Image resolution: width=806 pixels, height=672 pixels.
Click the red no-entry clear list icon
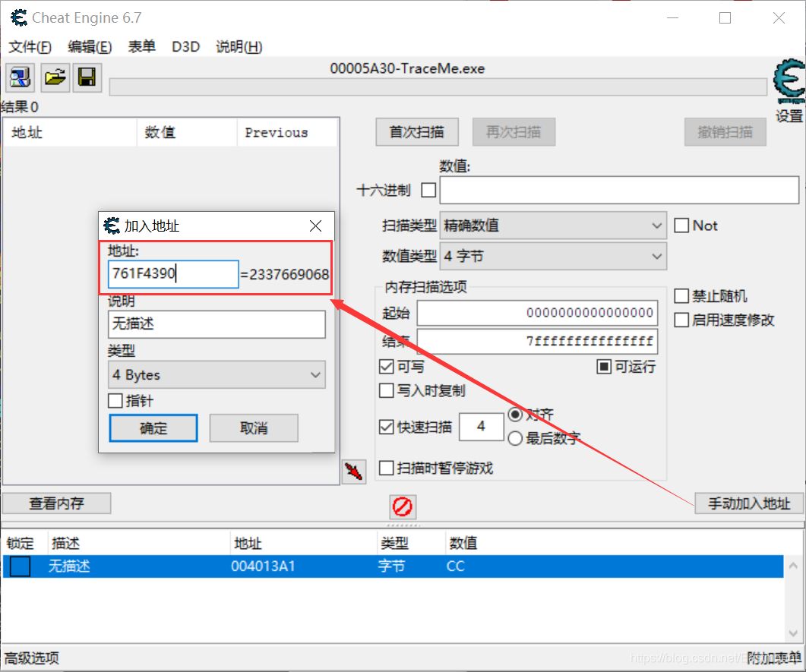[403, 506]
